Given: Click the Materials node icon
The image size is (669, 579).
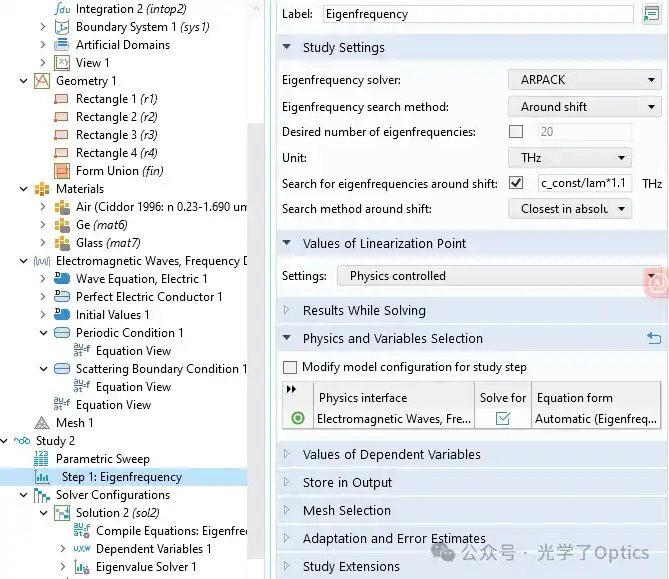Looking at the screenshot, I should click(x=42, y=189).
